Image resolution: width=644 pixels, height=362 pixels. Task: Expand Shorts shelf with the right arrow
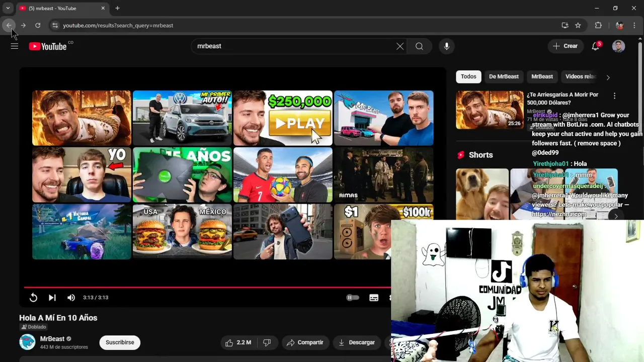[x=616, y=216]
